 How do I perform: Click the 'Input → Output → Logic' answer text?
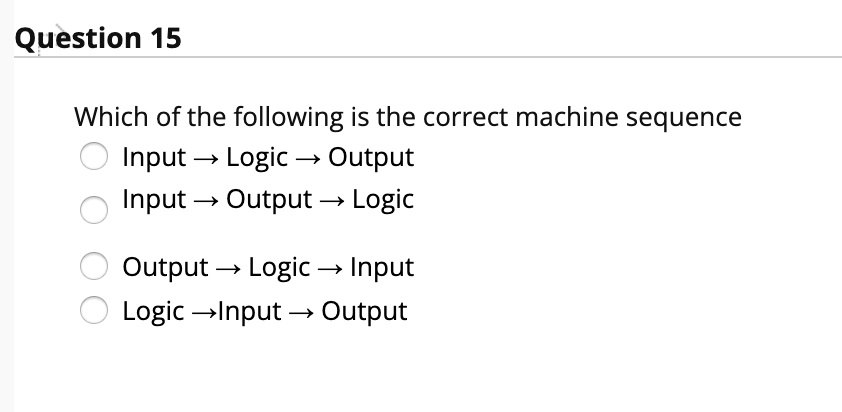268,199
